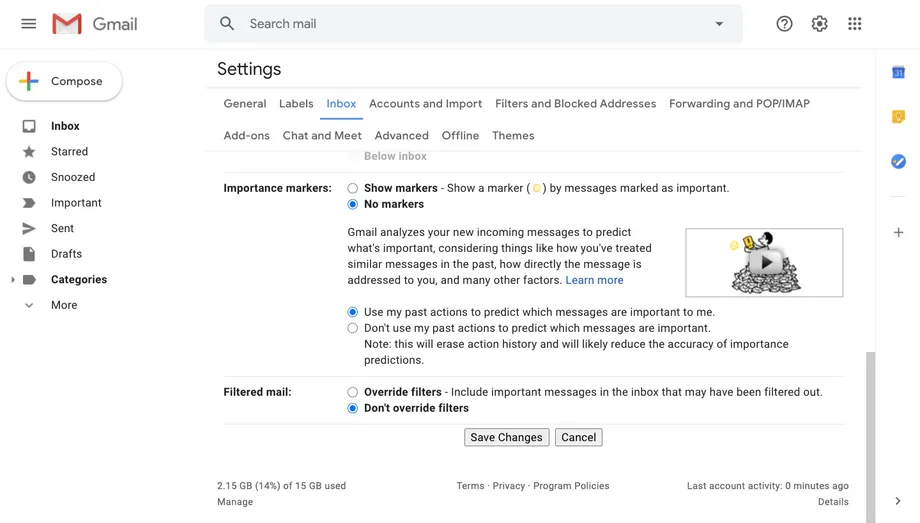Open the Learn more link

594,281
